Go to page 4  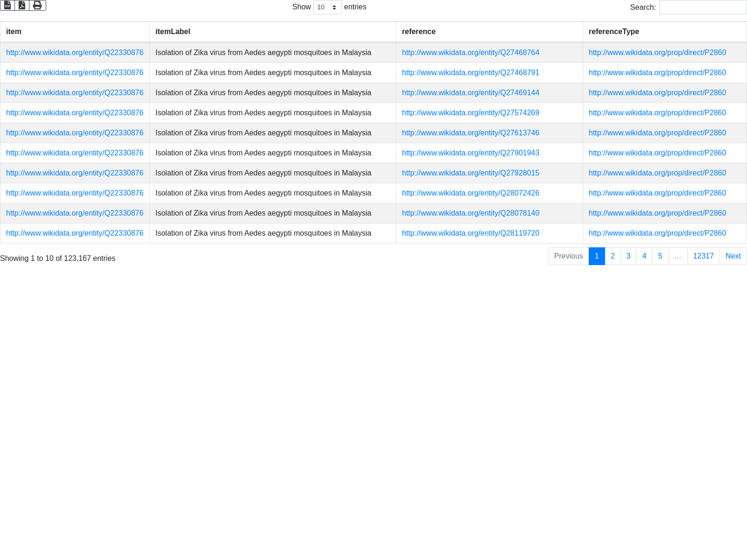[644, 256]
